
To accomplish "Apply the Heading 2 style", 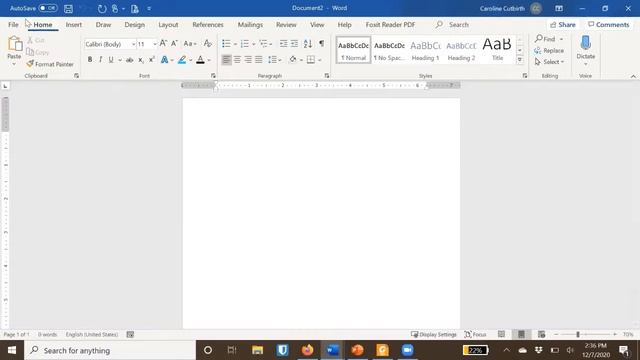I will [461, 50].
